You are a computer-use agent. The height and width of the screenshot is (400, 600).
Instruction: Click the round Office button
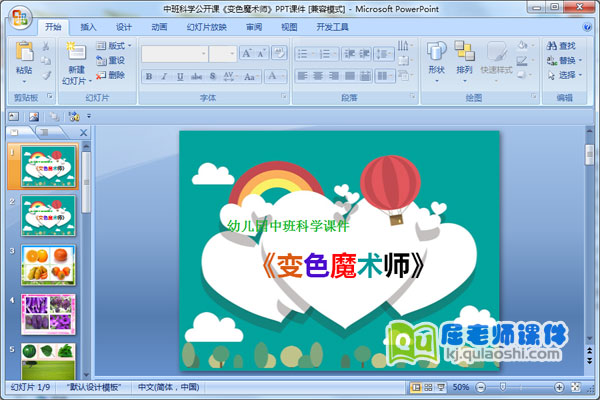20,18
